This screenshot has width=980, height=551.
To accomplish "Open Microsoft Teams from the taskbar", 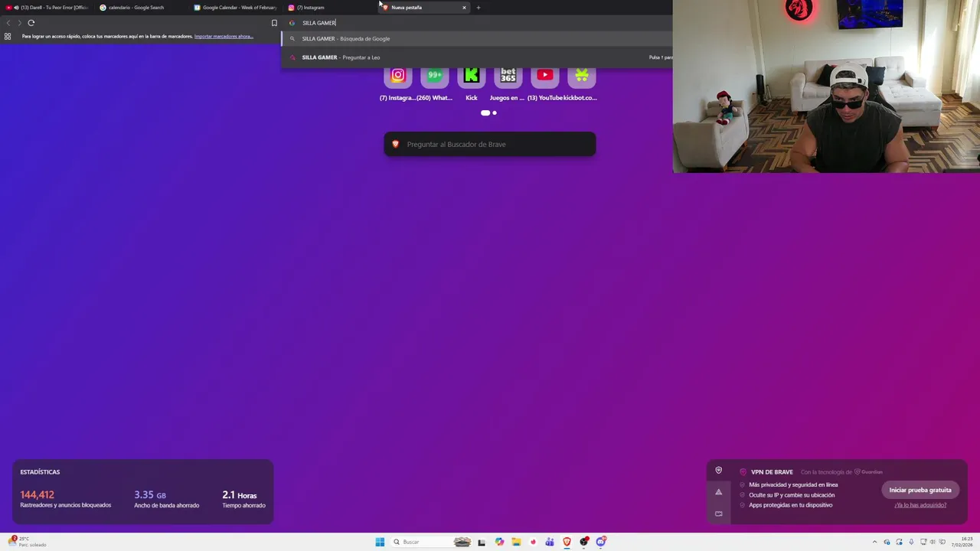I will pos(550,542).
